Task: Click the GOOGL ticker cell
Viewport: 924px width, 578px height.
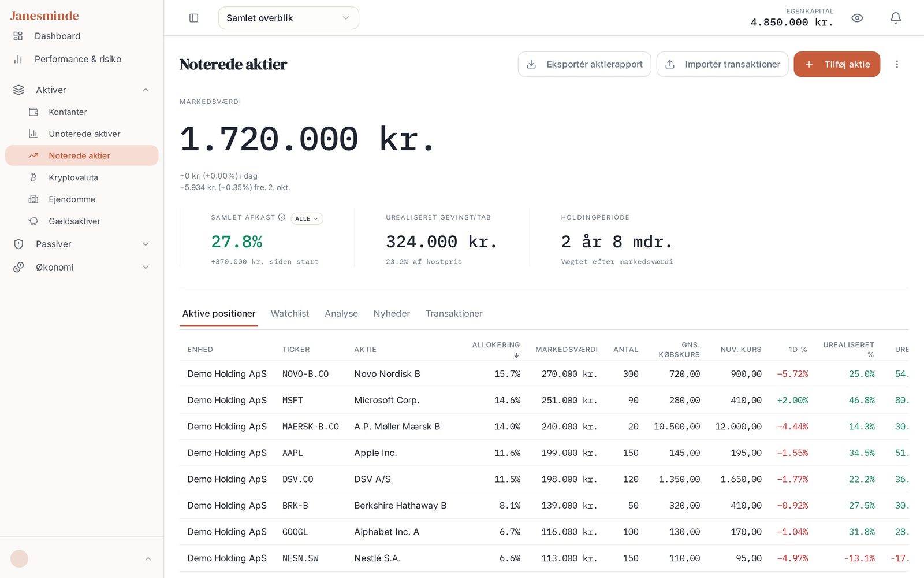Action: click(295, 532)
